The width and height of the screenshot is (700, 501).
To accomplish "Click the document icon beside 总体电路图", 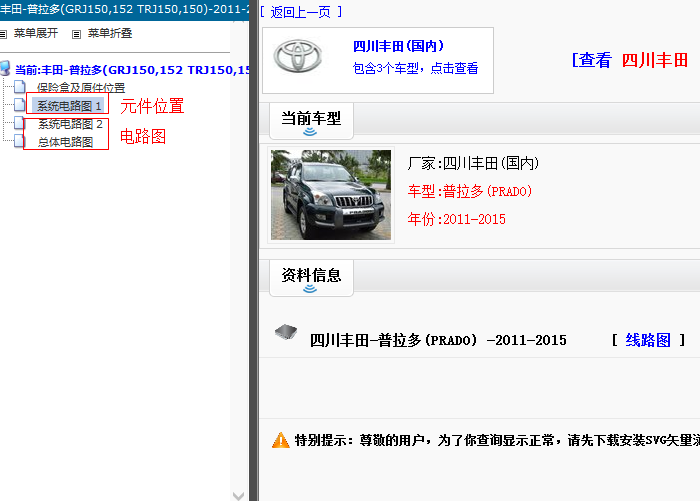I will click(19, 141).
